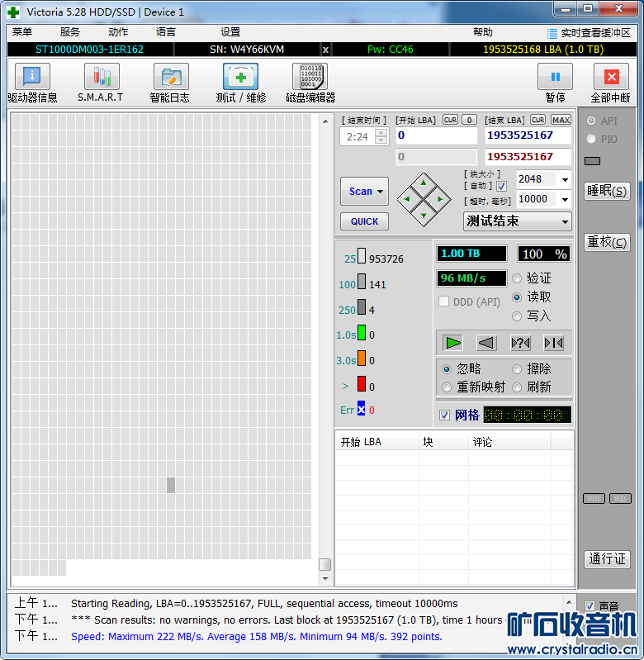Click the QUICK scan button
Image resolution: width=644 pixels, height=660 pixels.
tap(364, 221)
